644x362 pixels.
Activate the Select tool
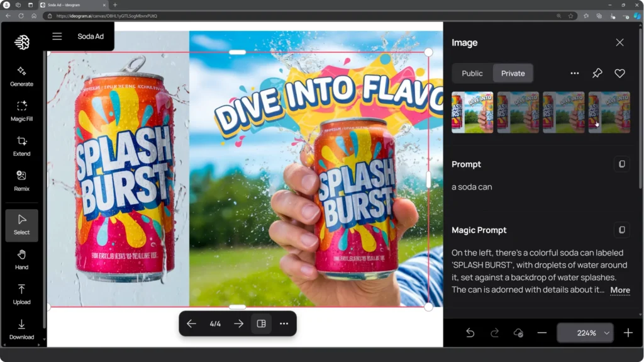point(21,225)
